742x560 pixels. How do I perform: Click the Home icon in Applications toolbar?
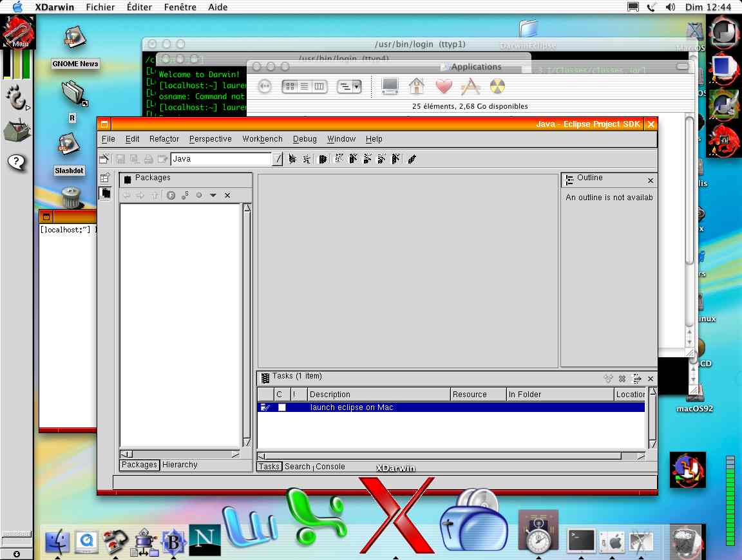(417, 86)
